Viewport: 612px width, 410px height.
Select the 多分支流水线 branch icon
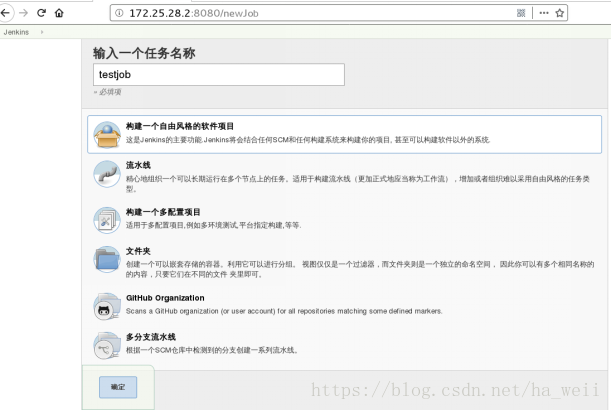(107, 346)
